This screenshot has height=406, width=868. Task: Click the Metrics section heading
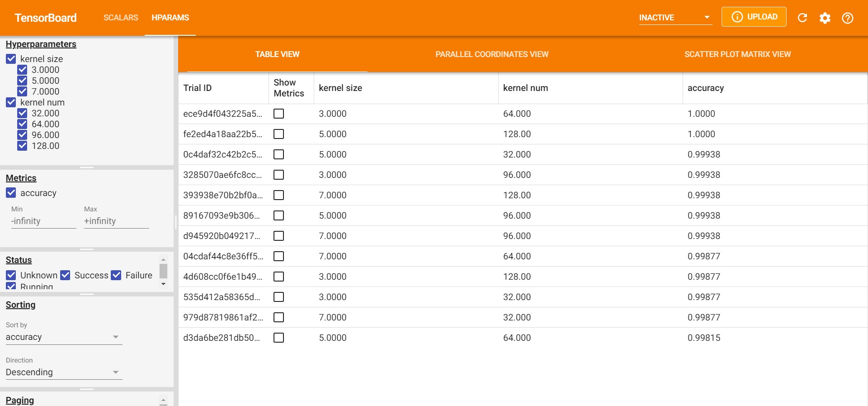click(21, 178)
